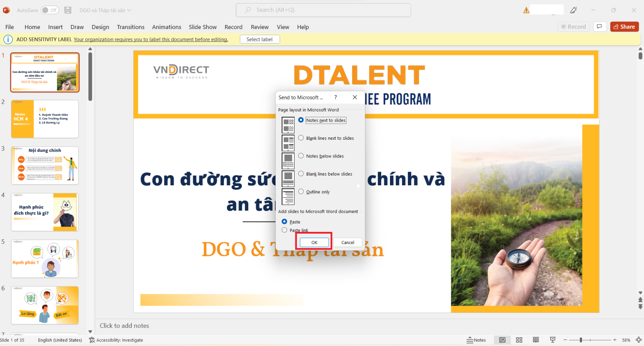Open the Review tab
This screenshot has height=346, width=644.
coord(260,27)
